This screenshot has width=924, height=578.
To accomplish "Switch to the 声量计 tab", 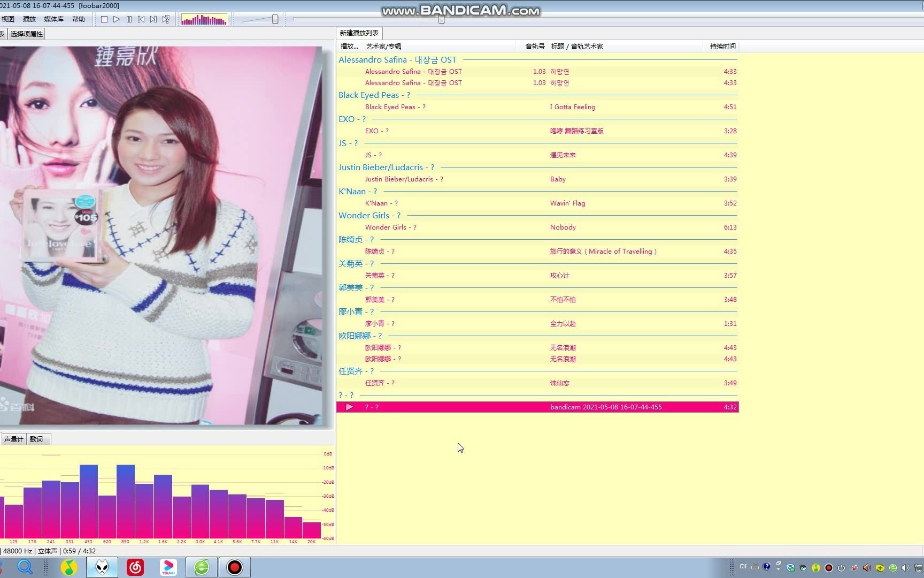I will [13, 439].
